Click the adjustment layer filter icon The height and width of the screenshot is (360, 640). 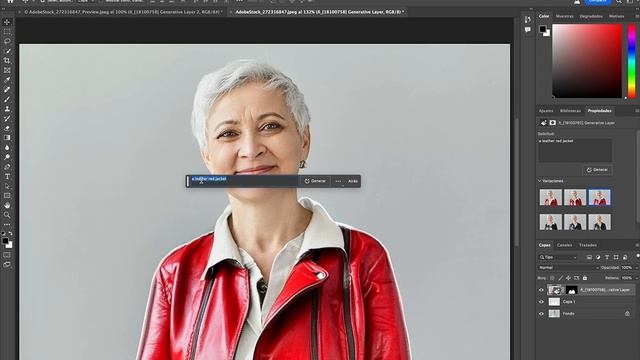tap(598, 257)
